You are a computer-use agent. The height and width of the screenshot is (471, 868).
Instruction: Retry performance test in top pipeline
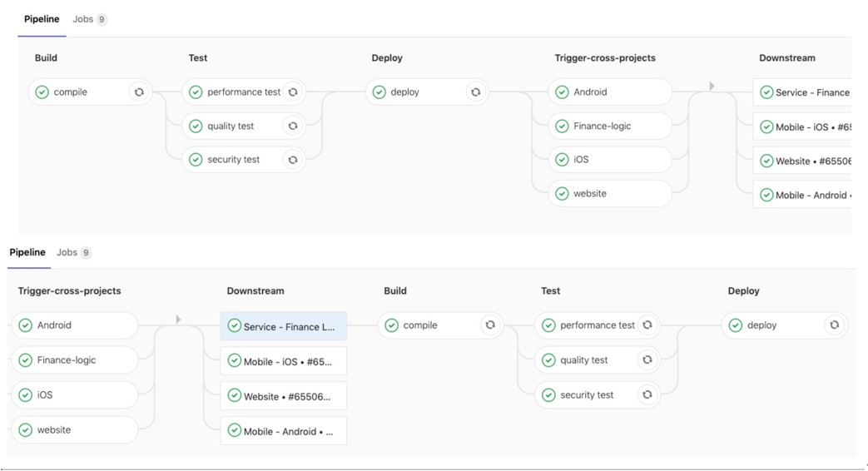tap(293, 92)
